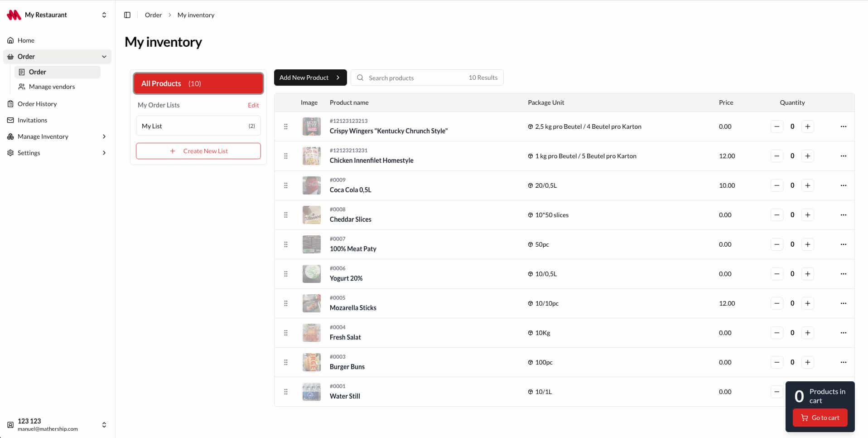Open Water Still product thumbnail
The image size is (868, 438).
point(312,392)
